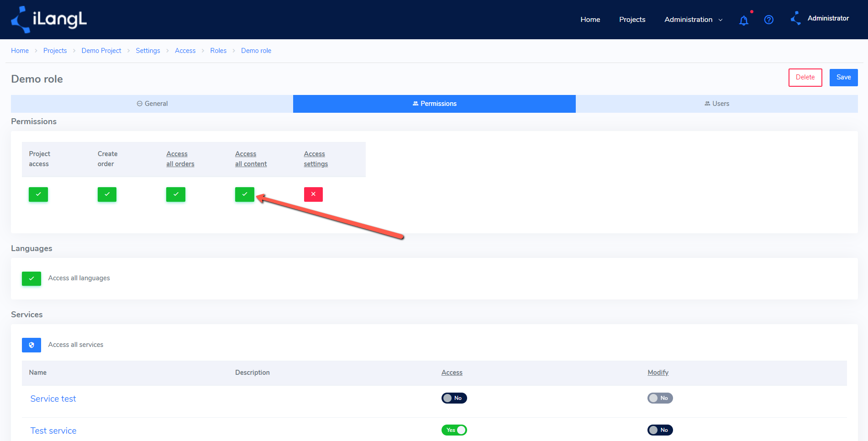This screenshot has height=441, width=868.
Task: Open the notifications bell icon
Action: (x=744, y=20)
